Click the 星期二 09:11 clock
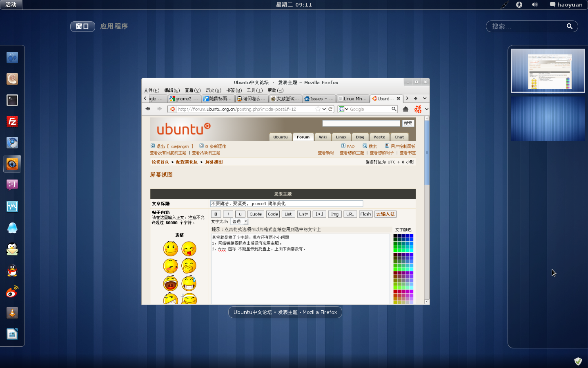The height and width of the screenshot is (368, 588). (294, 5)
